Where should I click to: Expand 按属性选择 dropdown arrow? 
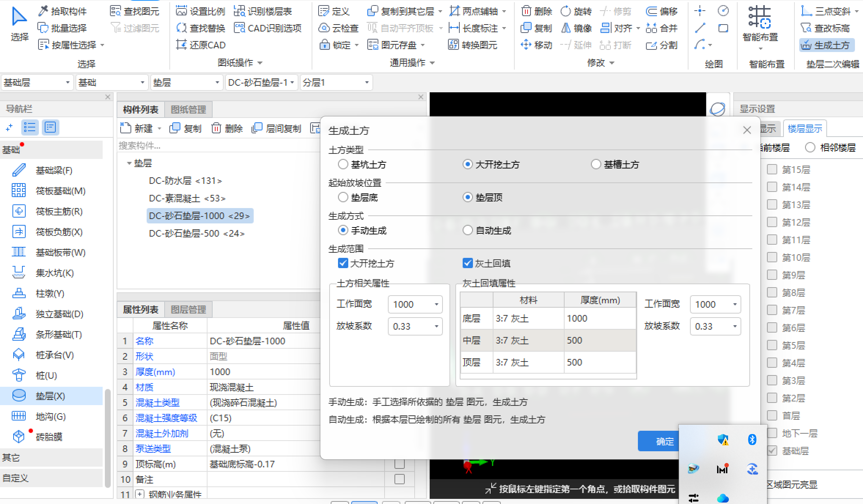(x=102, y=45)
